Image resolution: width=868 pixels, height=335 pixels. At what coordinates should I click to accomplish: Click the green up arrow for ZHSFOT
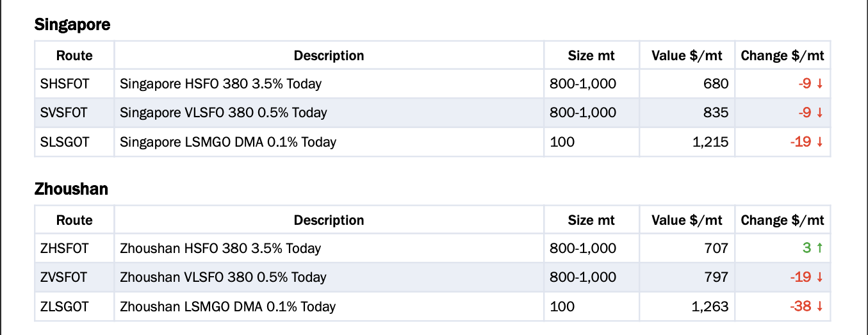coord(819,248)
